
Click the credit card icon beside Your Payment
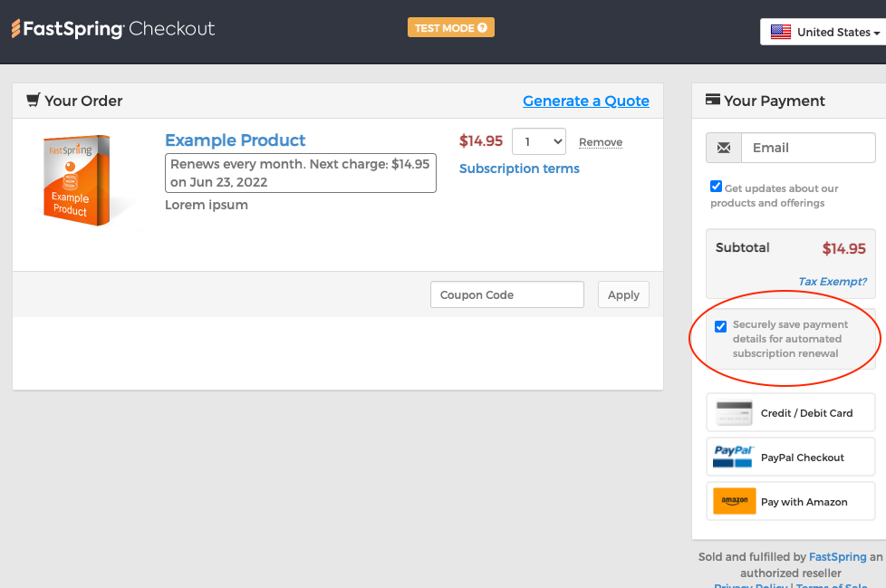click(x=713, y=100)
